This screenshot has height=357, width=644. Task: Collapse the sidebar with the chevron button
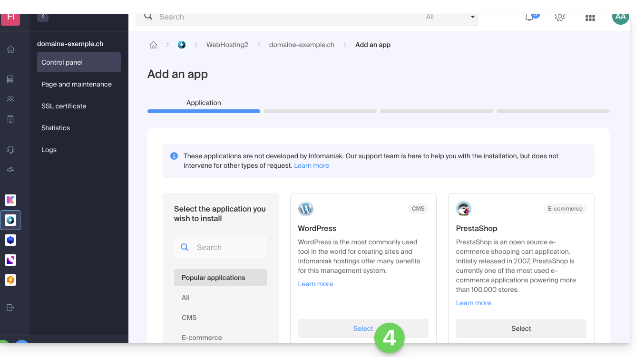pyautogui.click(x=43, y=17)
